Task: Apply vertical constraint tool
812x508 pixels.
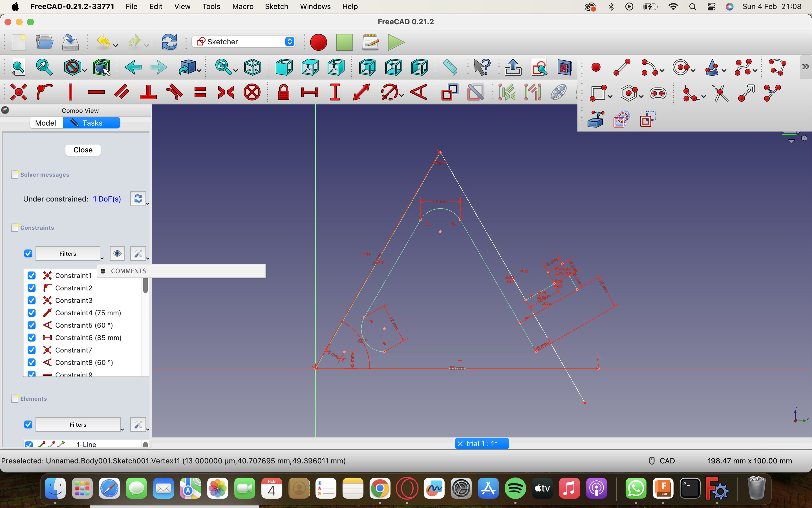Action: 70,92
